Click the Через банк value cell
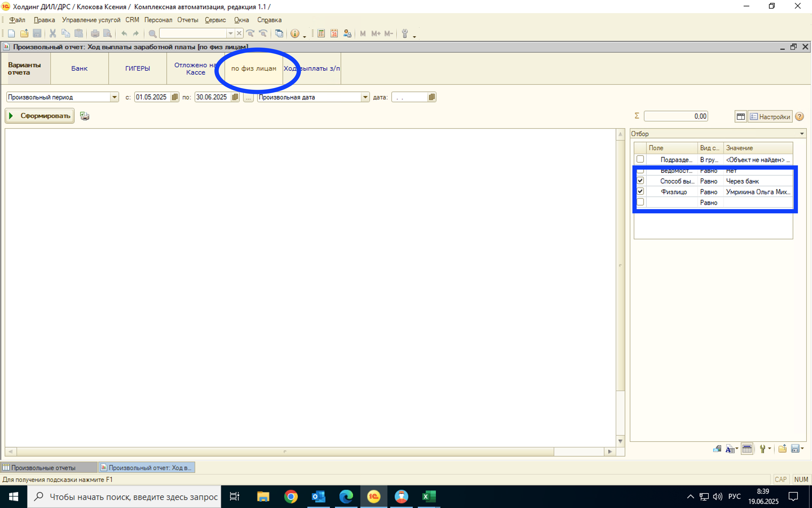 [758, 181]
